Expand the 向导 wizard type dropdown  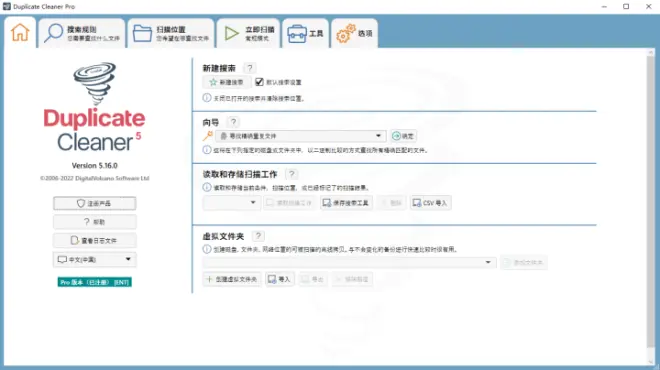(x=301, y=136)
